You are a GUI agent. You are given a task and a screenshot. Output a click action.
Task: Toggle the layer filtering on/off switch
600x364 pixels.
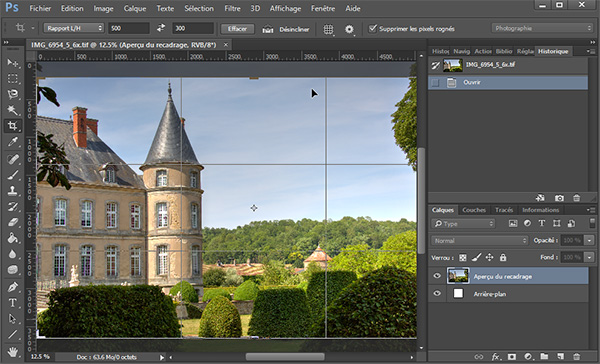pos(592,223)
